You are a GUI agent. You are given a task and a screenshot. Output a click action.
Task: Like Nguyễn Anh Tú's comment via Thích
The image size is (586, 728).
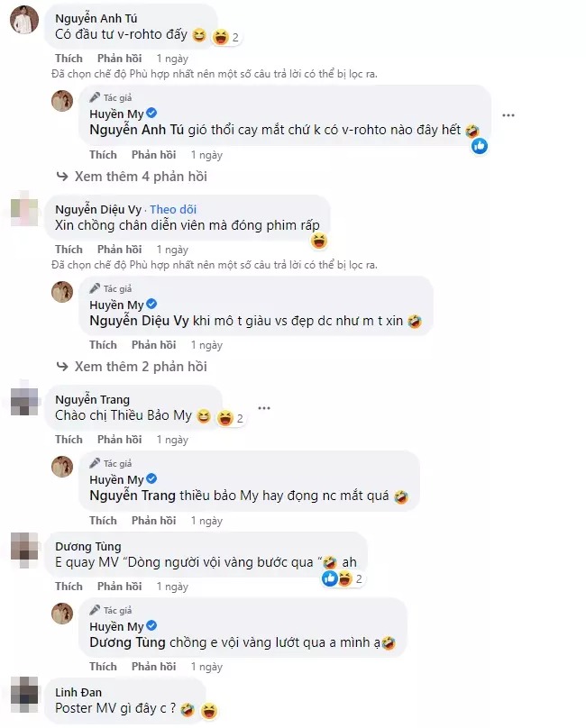point(68,58)
